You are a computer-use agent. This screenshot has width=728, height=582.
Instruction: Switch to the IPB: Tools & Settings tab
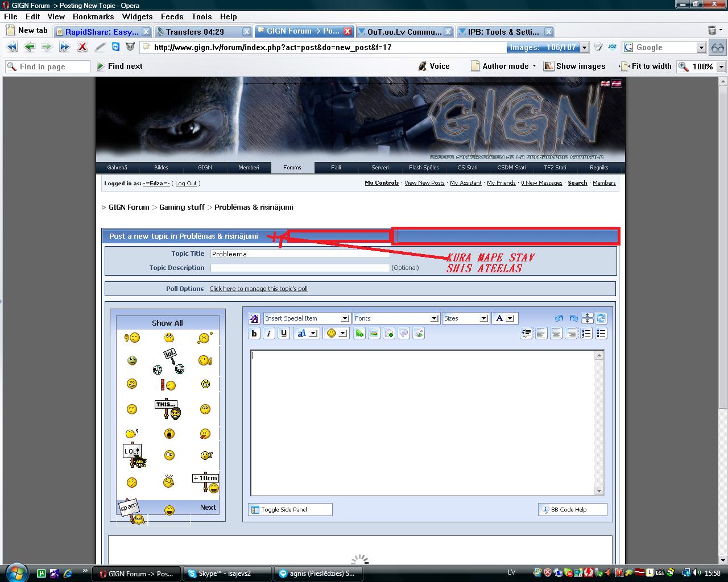tap(505, 32)
